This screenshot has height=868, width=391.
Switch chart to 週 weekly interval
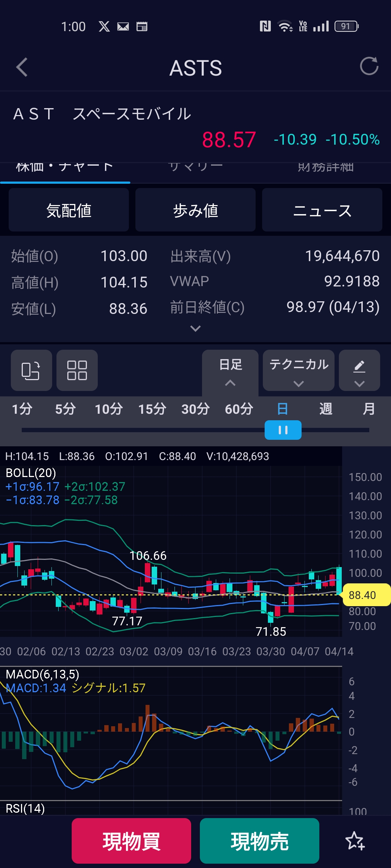325,409
